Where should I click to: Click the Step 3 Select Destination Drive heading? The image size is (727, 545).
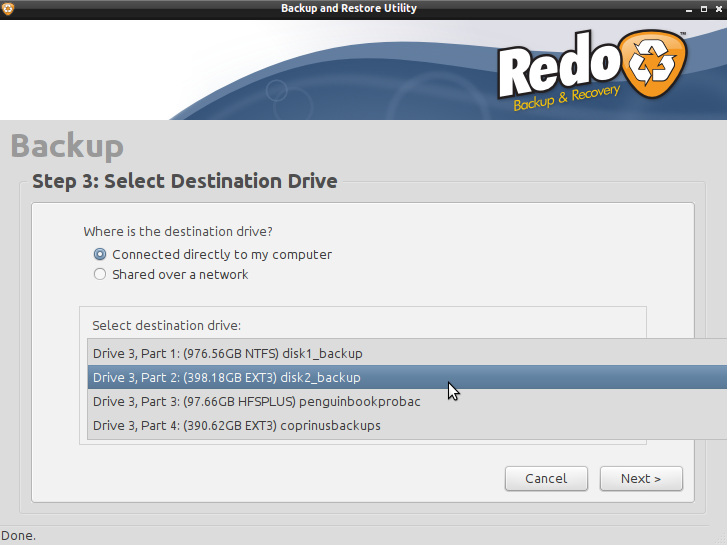tap(184, 181)
